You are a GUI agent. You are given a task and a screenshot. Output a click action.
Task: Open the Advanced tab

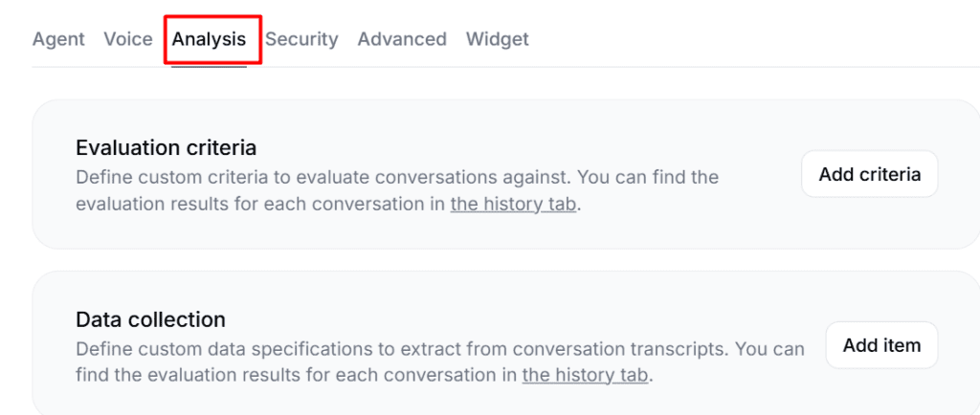point(402,39)
